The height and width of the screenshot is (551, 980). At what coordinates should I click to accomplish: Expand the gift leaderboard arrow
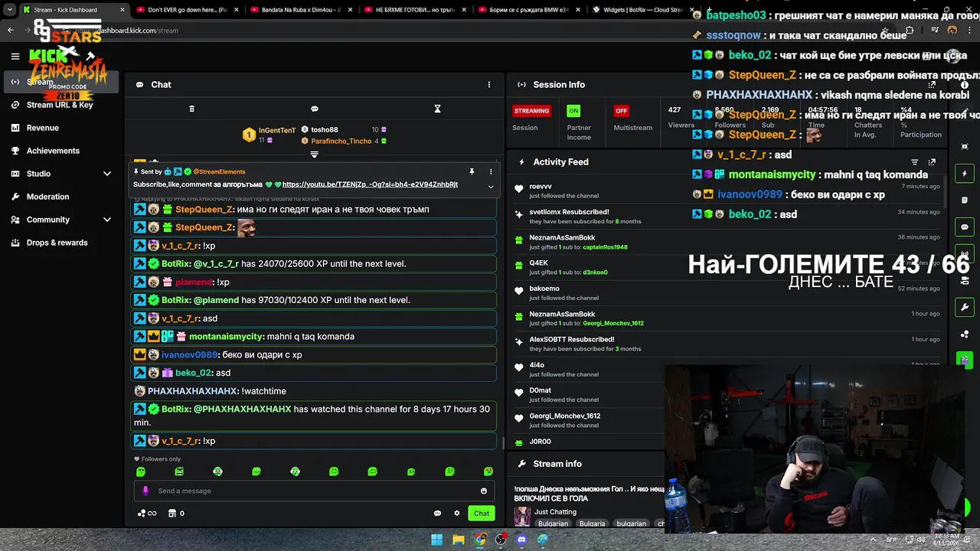(x=314, y=155)
